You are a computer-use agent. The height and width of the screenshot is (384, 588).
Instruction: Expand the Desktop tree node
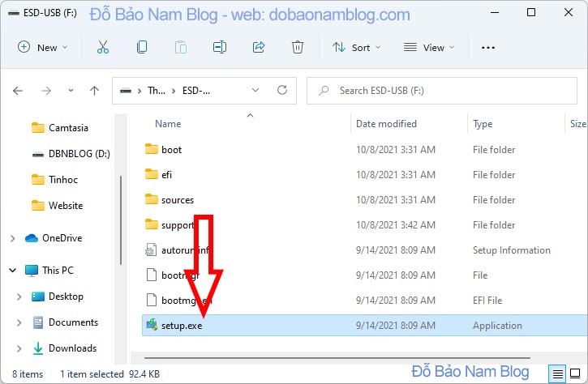(19, 297)
